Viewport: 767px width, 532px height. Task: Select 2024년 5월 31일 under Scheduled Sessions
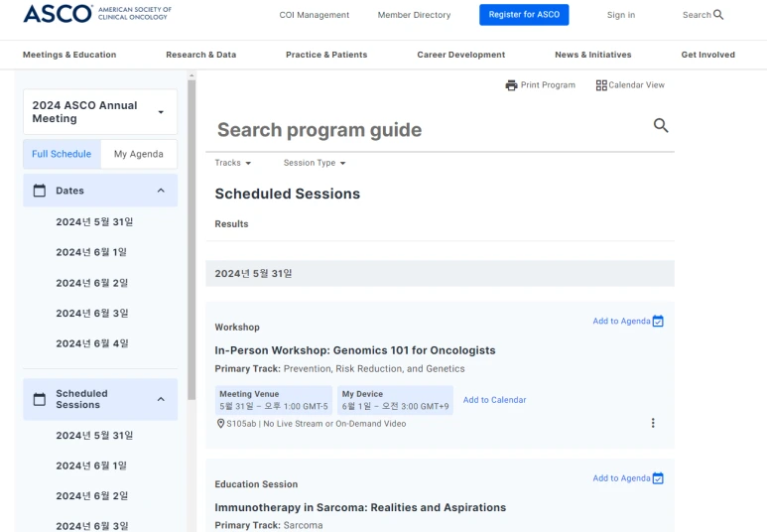94,436
